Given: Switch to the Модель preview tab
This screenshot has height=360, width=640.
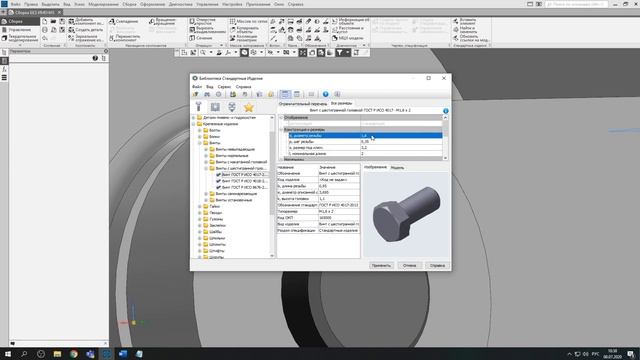Looking at the screenshot, I should [x=397, y=167].
